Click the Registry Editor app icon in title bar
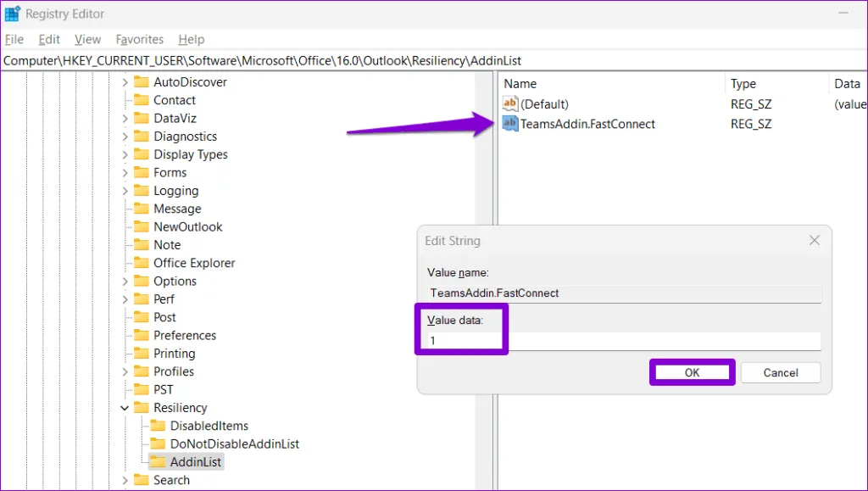Image resolution: width=868 pixels, height=491 pixels. pyautogui.click(x=12, y=14)
